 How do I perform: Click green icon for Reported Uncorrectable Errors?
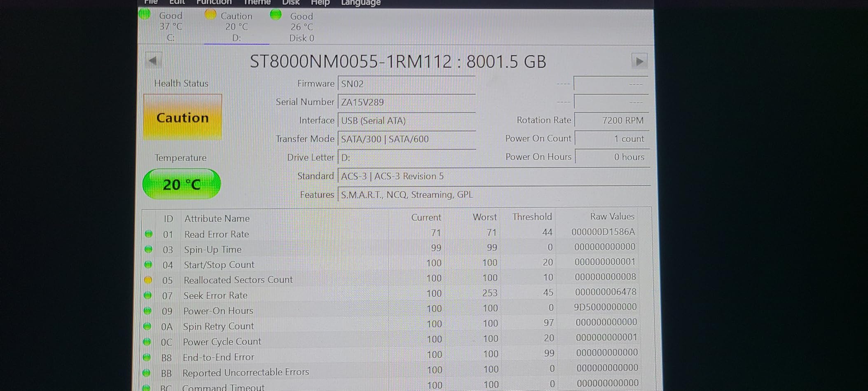(x=146, y=372)
